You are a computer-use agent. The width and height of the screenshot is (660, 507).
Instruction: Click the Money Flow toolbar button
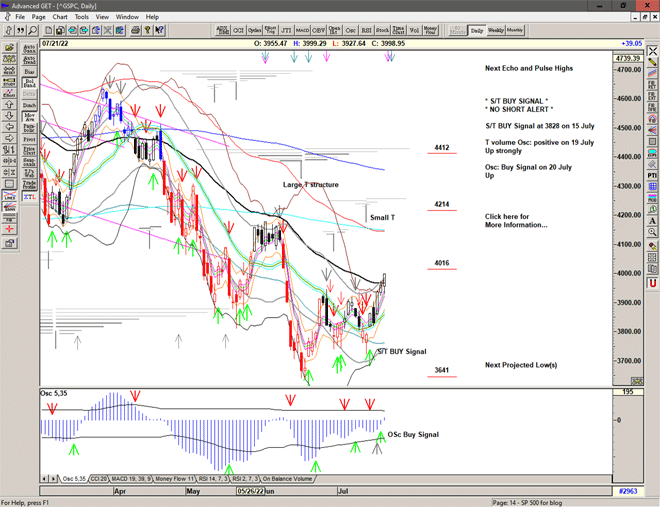click(x=430, y=30)
